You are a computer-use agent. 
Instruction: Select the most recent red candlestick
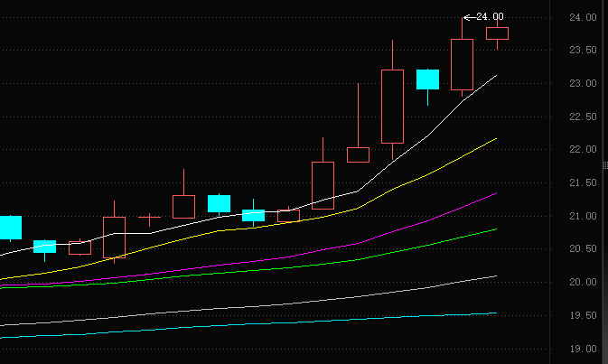tap(497, 33)
